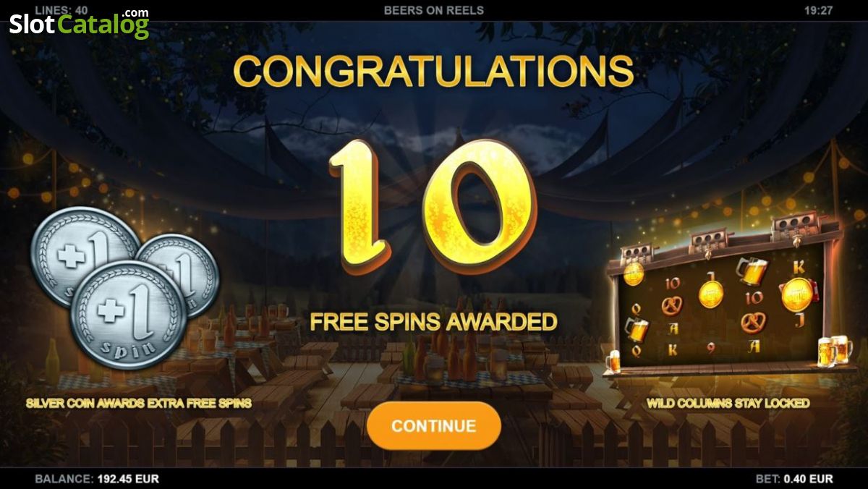Click the gold coin in the preview's center
Viewport: 868px width, 489px height.
[x=711, y=294]
